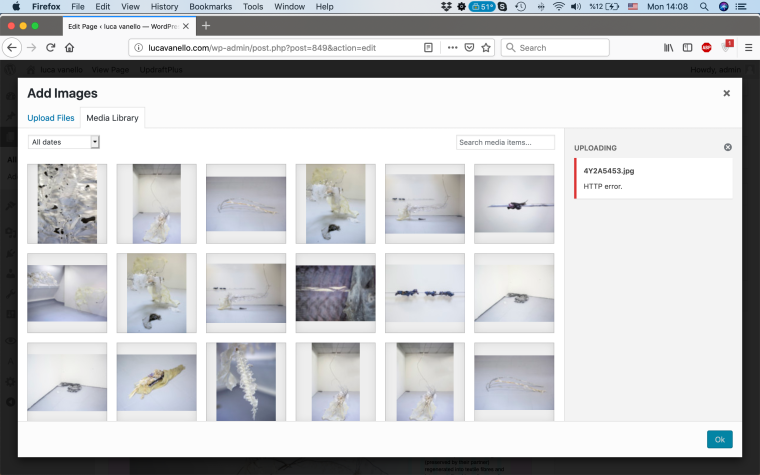Viewport: 760px width, 475px height.
Task: Show the Firefox sidebars icon
Action: point(687,47)
